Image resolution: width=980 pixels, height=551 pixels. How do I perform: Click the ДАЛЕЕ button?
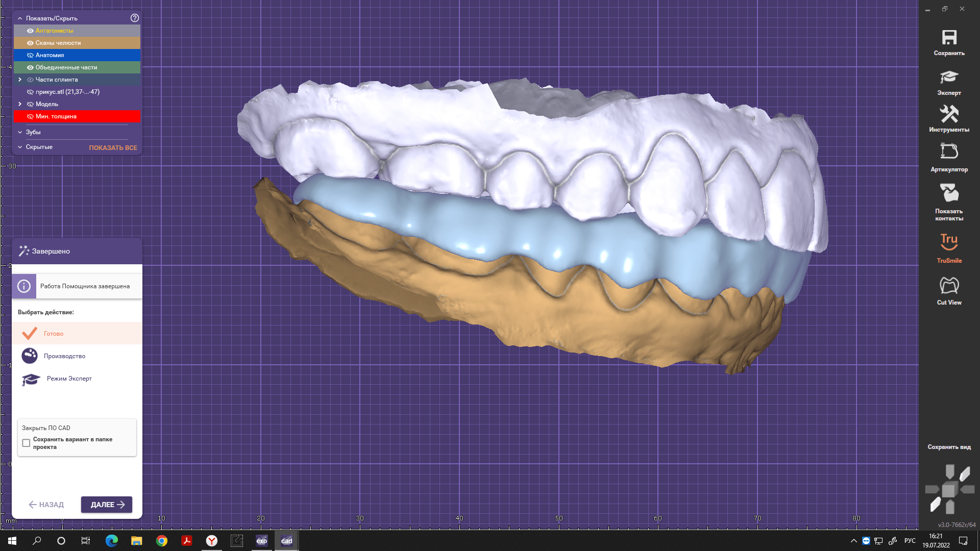click(107, 505)
